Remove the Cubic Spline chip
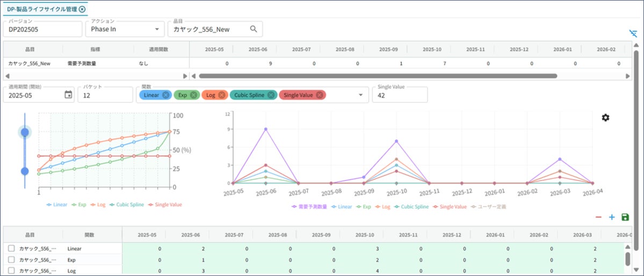This screenshot has width=644, height=276. pyautogui.click(x=271, y=95)
